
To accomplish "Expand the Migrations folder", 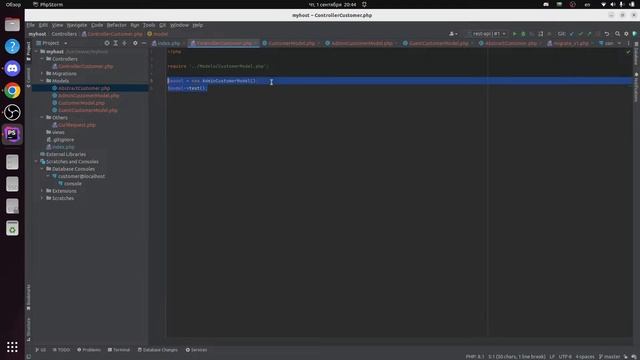I will [x=42, y=74].
